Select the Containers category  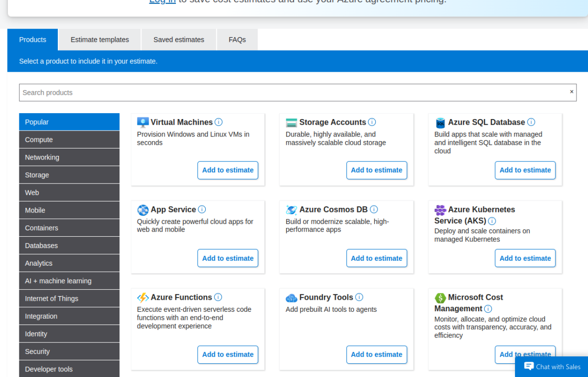(x=69, y=228)
